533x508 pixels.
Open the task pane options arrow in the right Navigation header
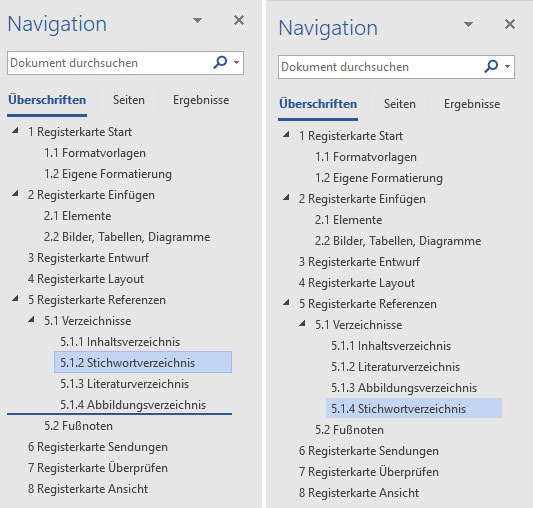tap(468, 24)
